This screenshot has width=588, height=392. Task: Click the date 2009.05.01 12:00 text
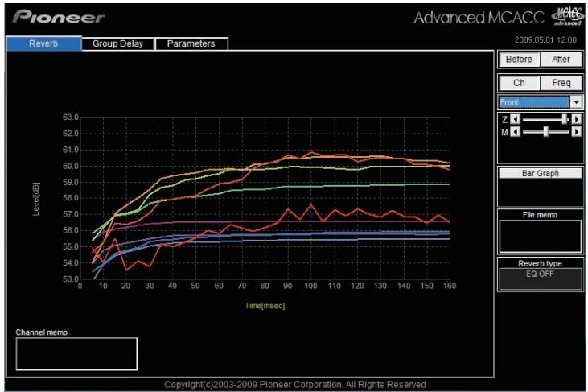545,39
